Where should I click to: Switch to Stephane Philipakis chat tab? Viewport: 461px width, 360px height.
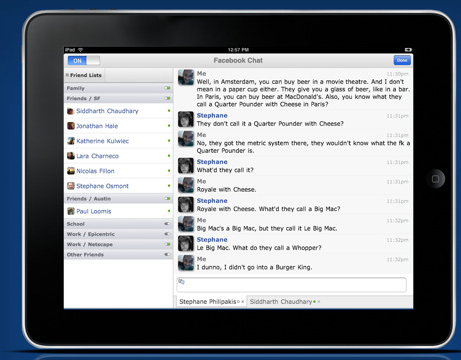pyautogui.click(x=208, y=302)
